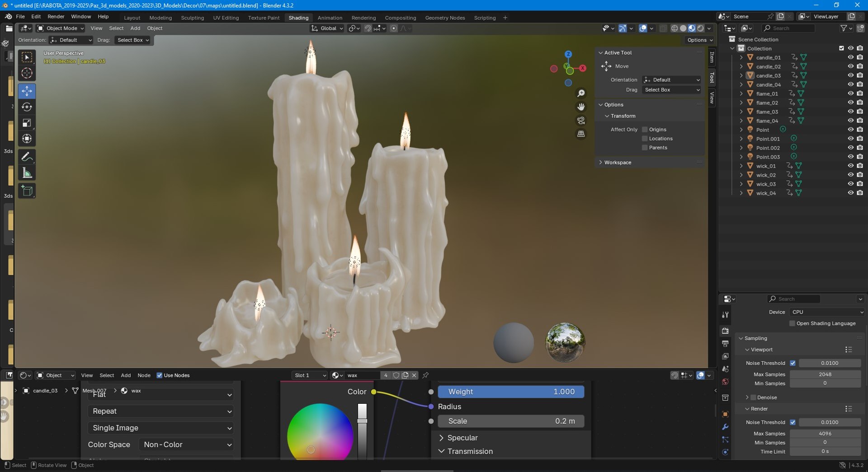Disable wick_04 render camera icon

[859, 193]
